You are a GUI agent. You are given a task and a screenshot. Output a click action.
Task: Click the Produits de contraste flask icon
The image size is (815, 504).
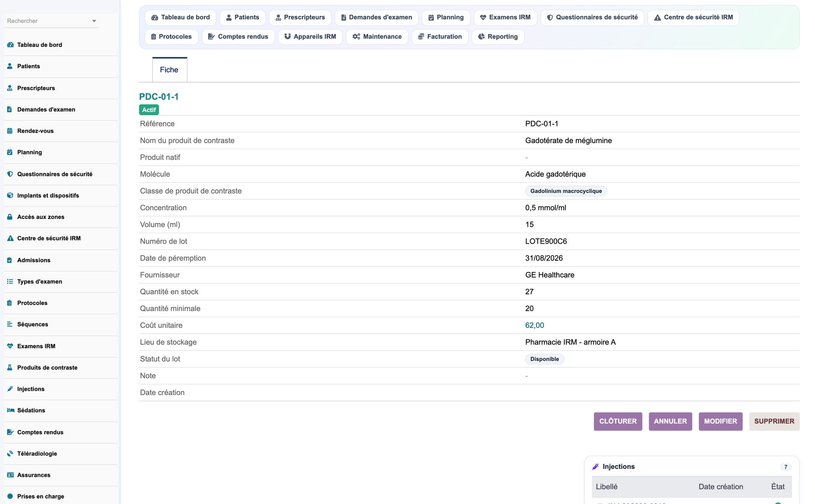[10, 368]
